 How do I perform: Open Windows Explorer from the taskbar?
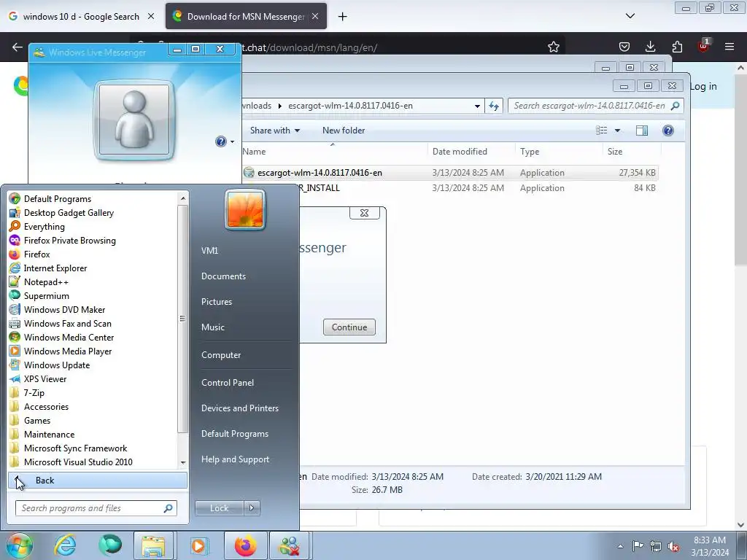(x=153, y=545)
